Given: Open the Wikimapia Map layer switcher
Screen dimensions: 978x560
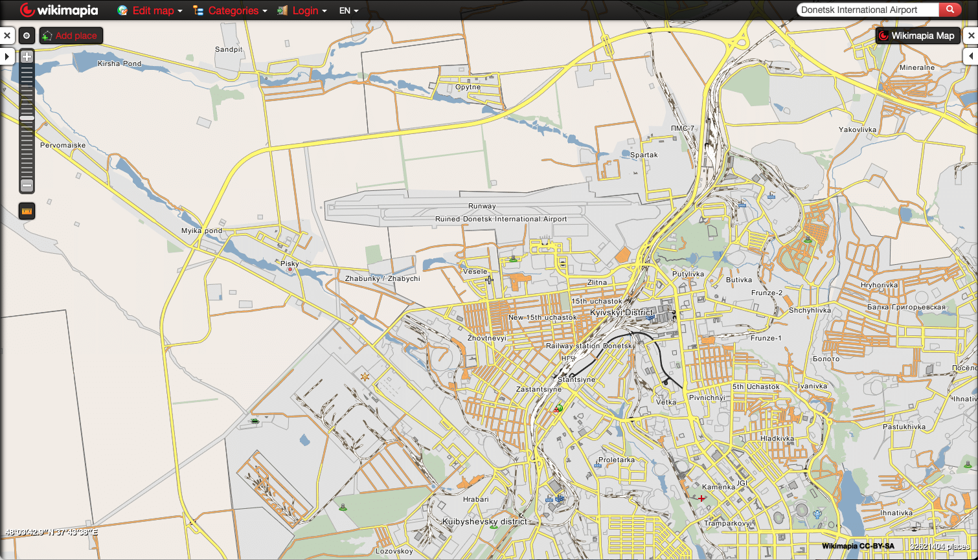Looking at the screenshot, I should [x=916, y=36].
